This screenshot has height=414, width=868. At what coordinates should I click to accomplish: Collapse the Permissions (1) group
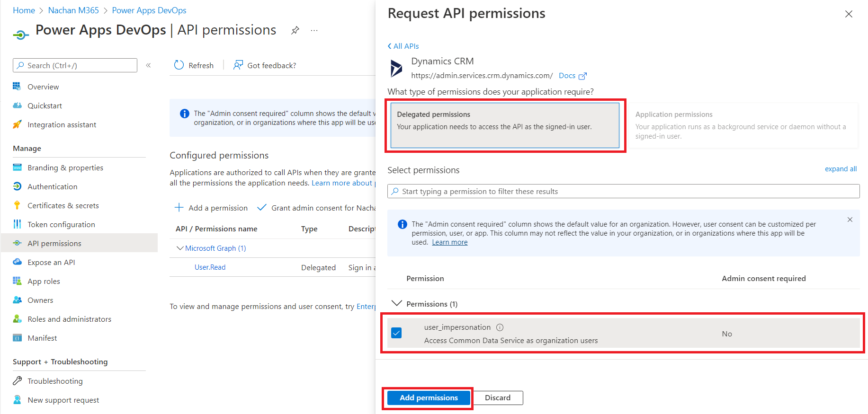(397, 304)
